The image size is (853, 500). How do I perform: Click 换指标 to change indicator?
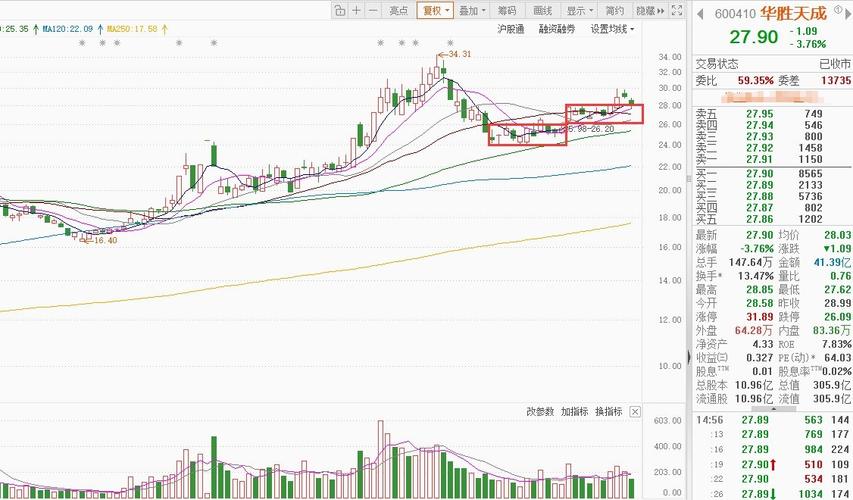coord(609,411)
